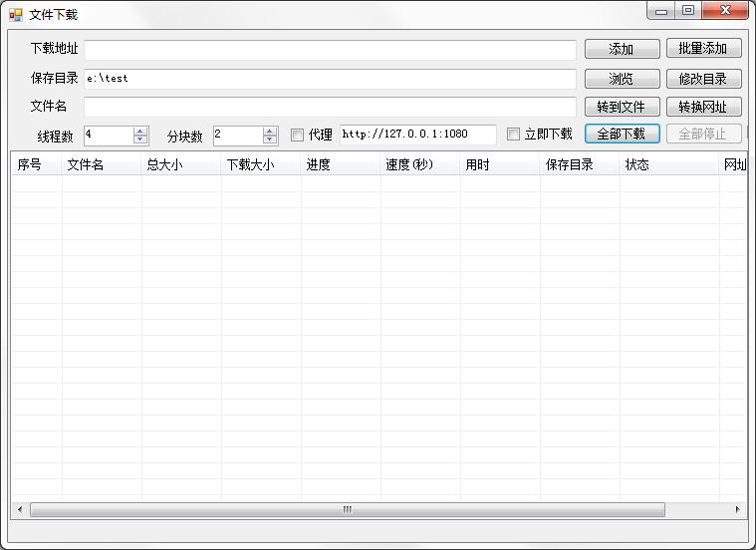Viewport: 756px width, 550px height.
Task: Click the horizontal scrollbar thumb
Action: tap(347, 509)
